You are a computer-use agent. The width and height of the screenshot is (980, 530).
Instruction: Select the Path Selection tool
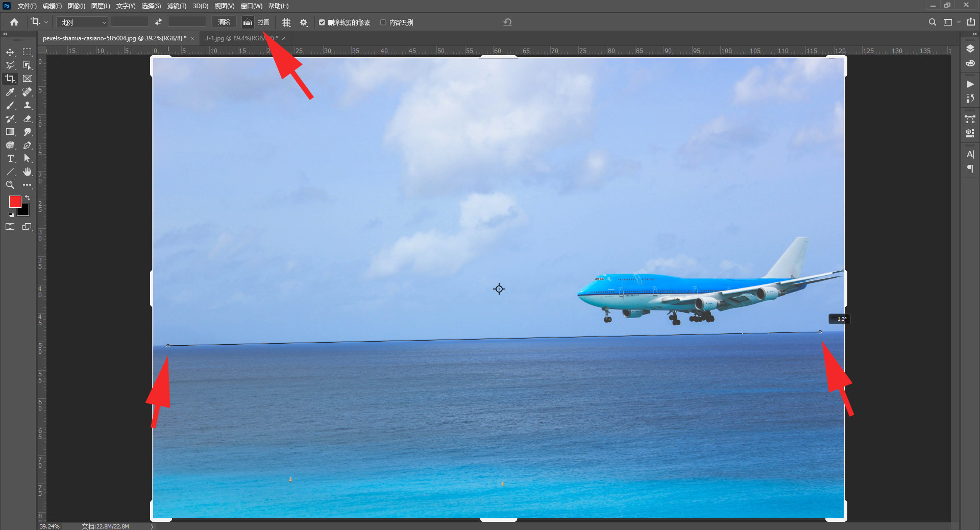coord(28,158)
